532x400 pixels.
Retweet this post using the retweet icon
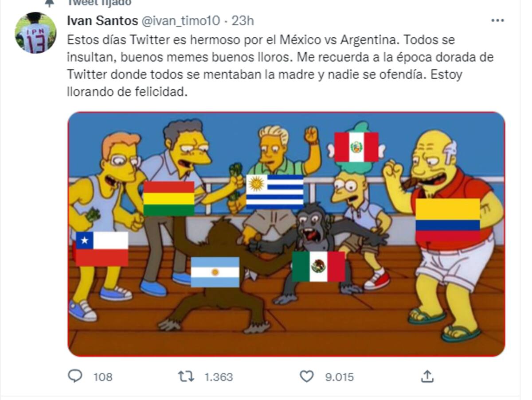coord(186,377)
